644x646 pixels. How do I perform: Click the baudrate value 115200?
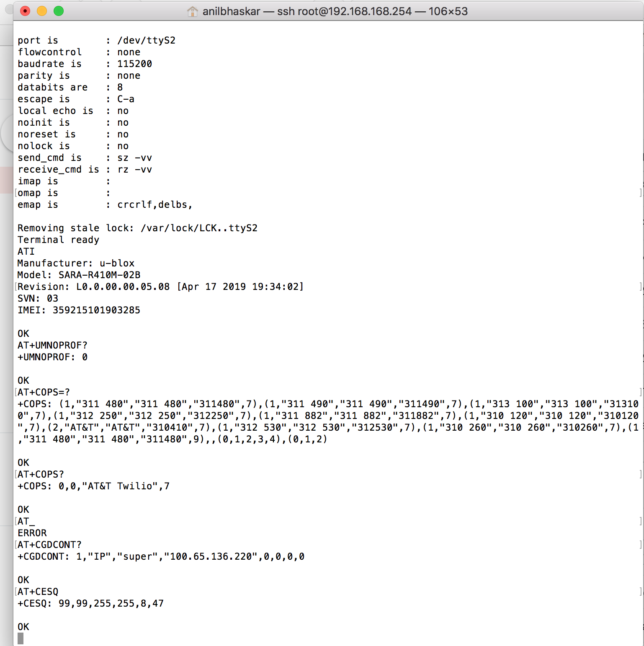tap(134, 64)
